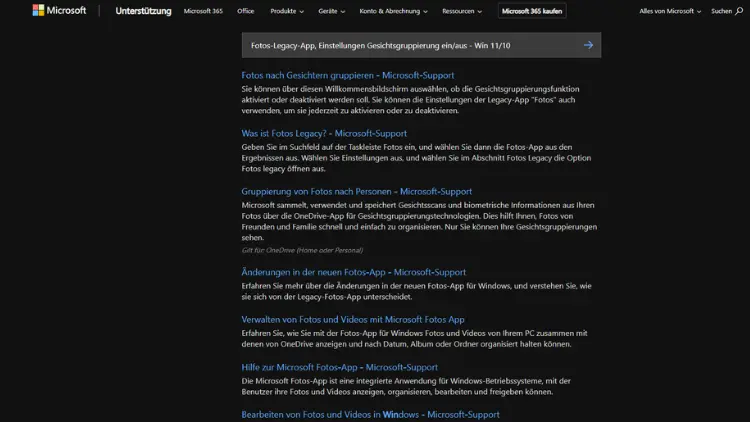The image size is (750, 422).
Task: Open the Microsoft 365 menu item
Action: (203, 11)
